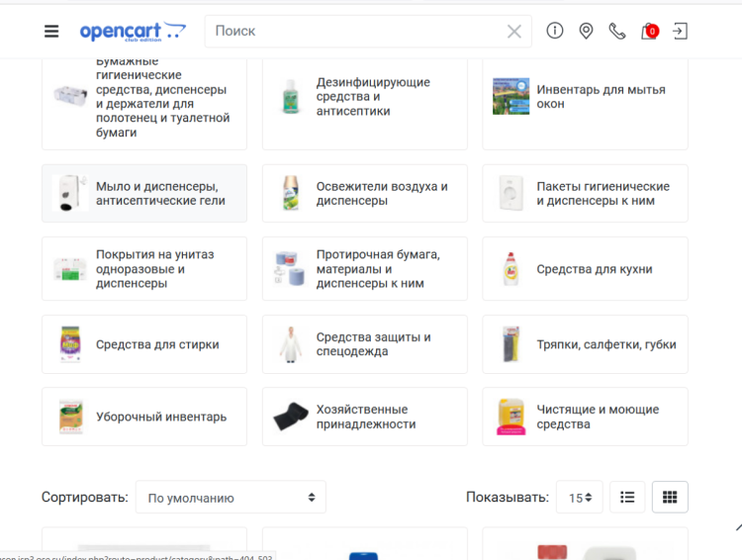
Task: Click the blue paper rolls thumbnail
Action: tap(291, 269)
